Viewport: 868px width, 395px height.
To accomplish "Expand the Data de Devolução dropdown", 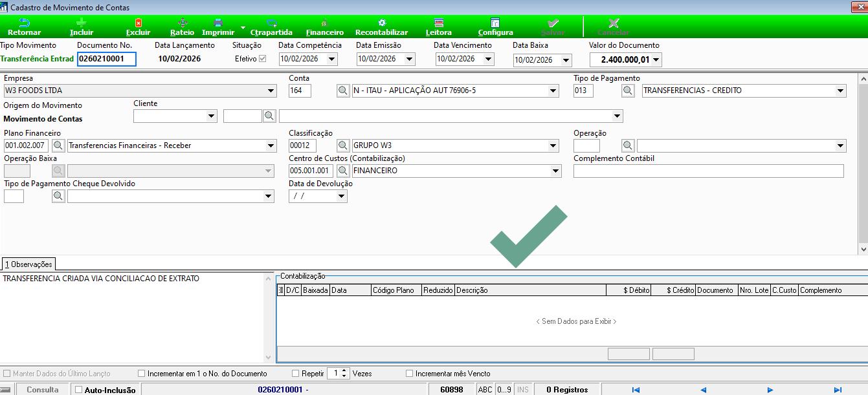I will click(x=342, y=196).
